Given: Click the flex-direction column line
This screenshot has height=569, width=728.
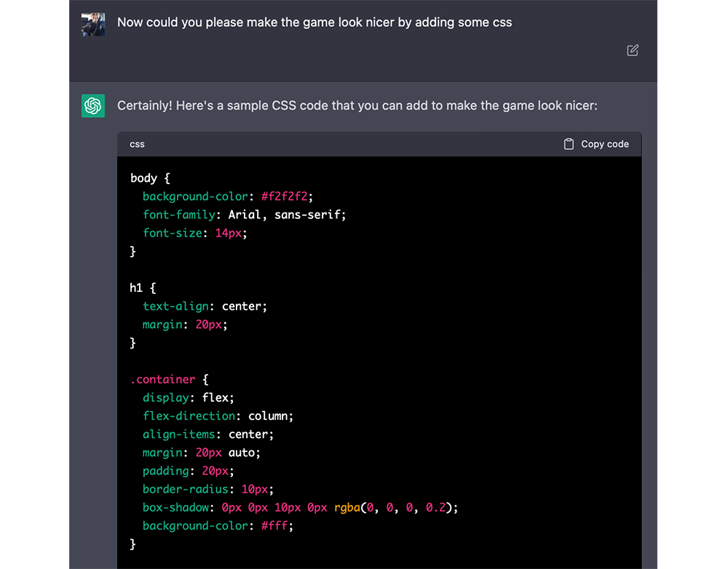Looking at the screenshot, I should 218,416.
